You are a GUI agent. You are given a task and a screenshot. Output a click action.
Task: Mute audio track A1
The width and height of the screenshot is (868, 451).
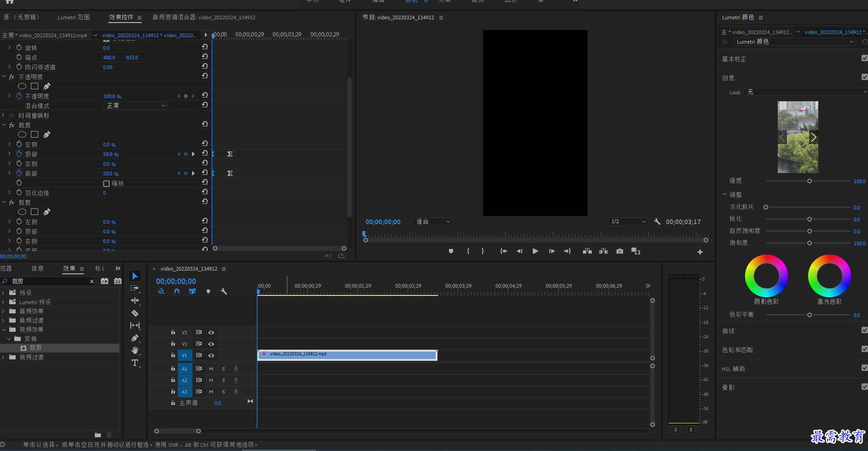(x=211, y=369)
